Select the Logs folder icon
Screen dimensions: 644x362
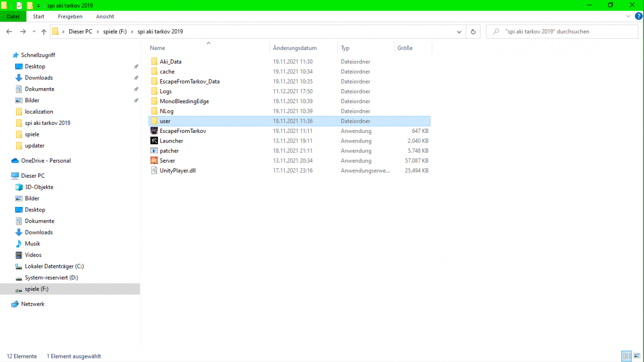pos(154,91)
